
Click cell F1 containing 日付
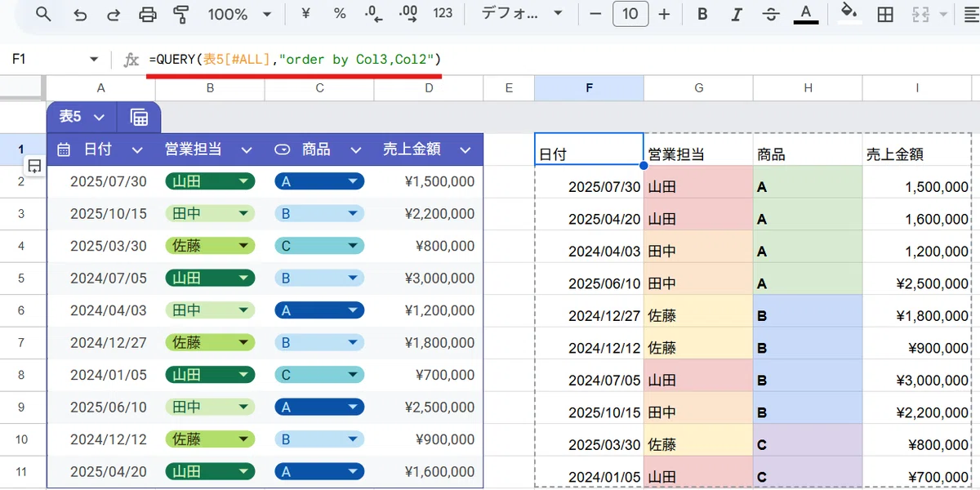tap(589, 149)
